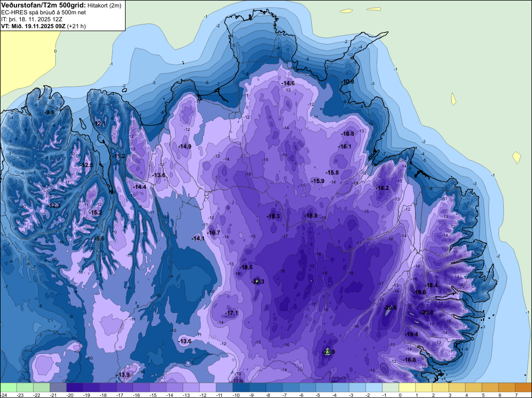Click the -14.1 temperature value
The width and height of the screenshot is (532, 398).
click(x=198, y=238)
